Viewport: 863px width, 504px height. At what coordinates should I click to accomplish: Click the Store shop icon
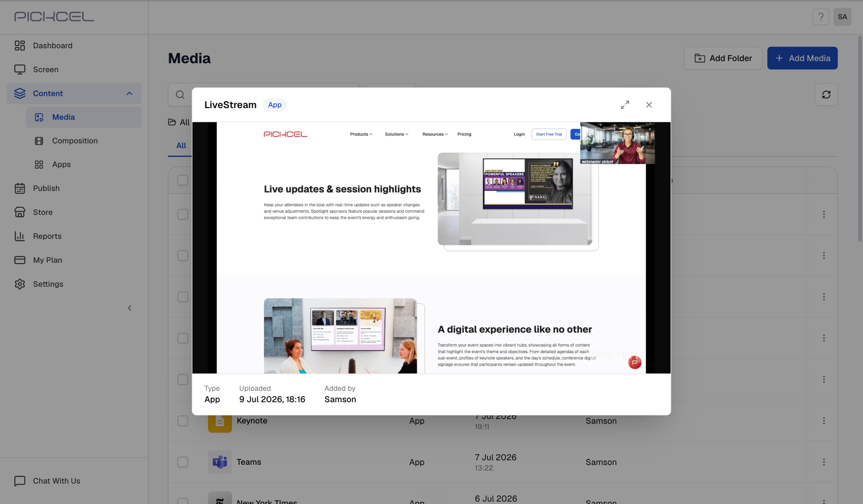point(20,212)
